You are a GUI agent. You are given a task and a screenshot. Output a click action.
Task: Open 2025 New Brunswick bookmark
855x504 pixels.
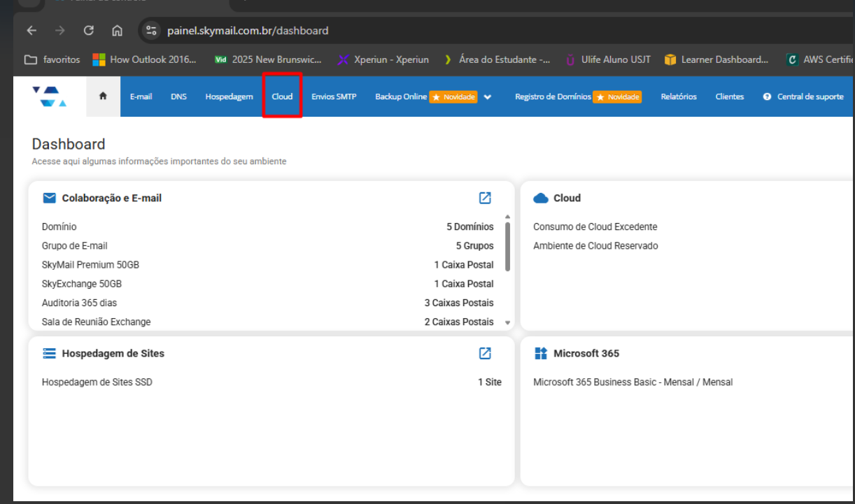coord(268,59)
